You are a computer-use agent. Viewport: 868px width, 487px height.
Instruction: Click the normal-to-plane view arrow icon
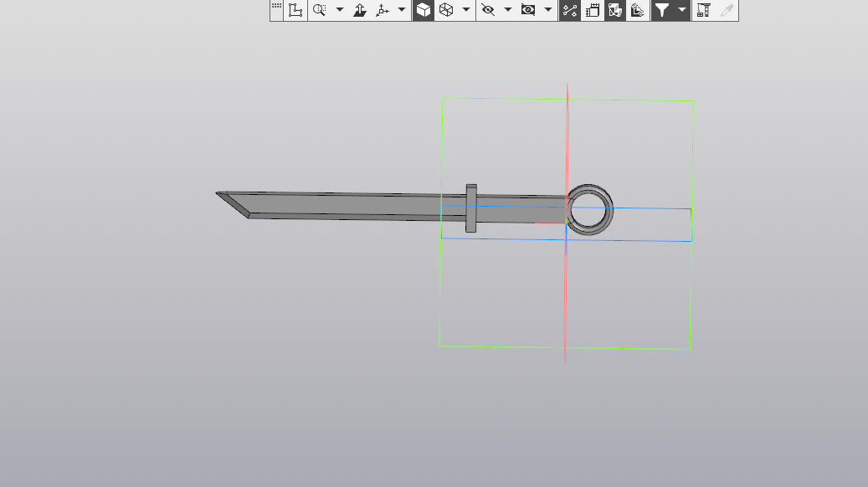click(360, 10)
